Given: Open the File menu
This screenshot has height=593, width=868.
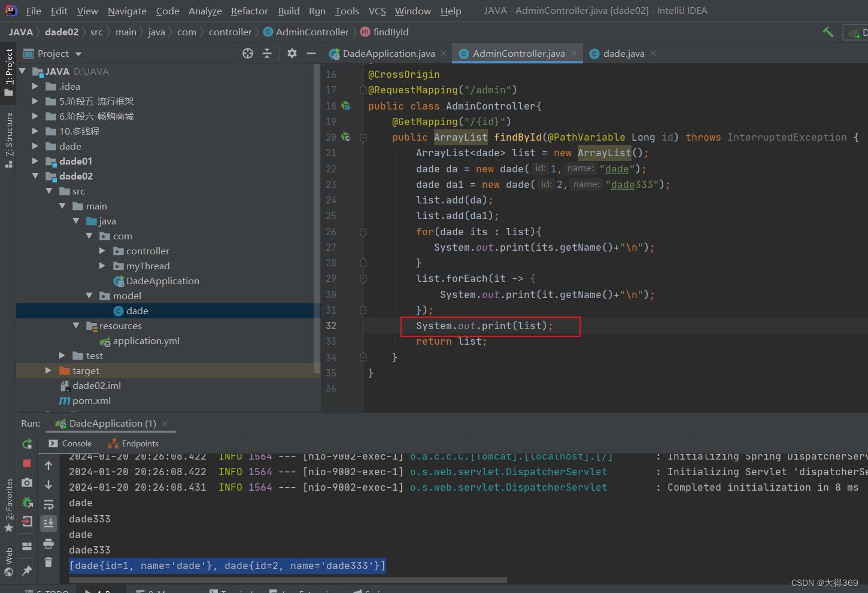Looking at the screenshot, I should click(x=34, y=11).
